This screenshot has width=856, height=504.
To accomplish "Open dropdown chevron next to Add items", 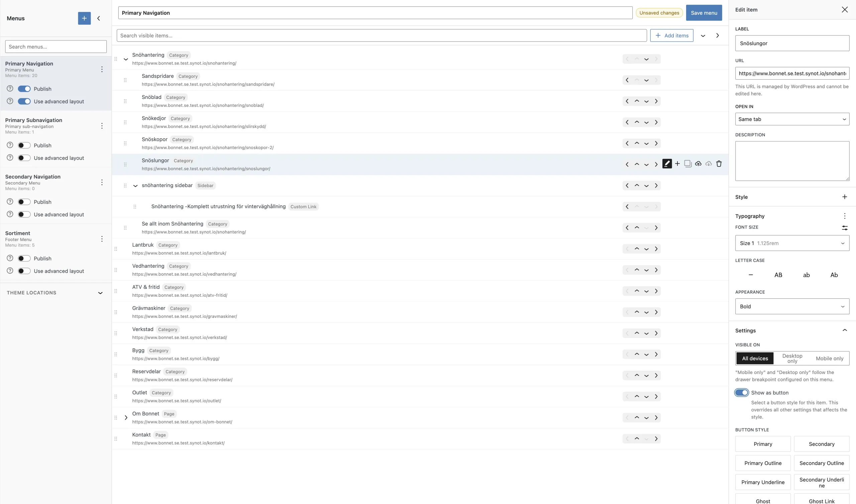I will 703,36.
